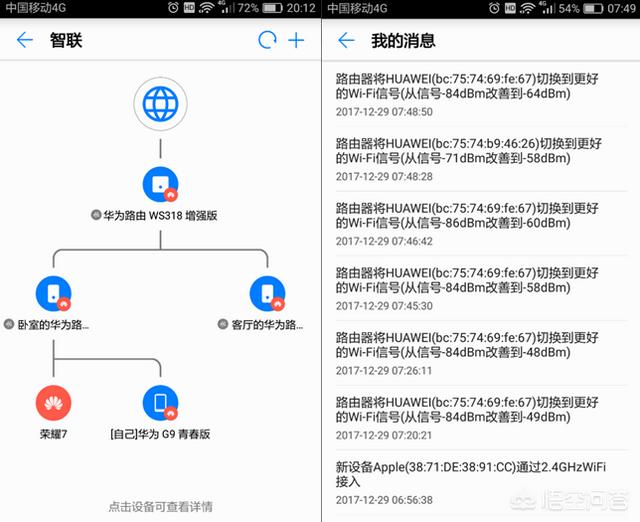Tap the 07:49 clock in status bar
Screen dimensions: 640x522
point(622,8)
